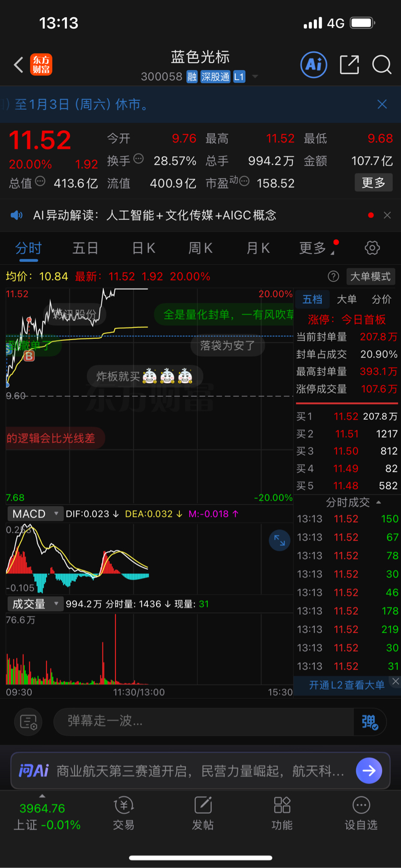Switch to the 周K tab
Image resolution: width=401 pixels, height=868 pixels.
200,248
